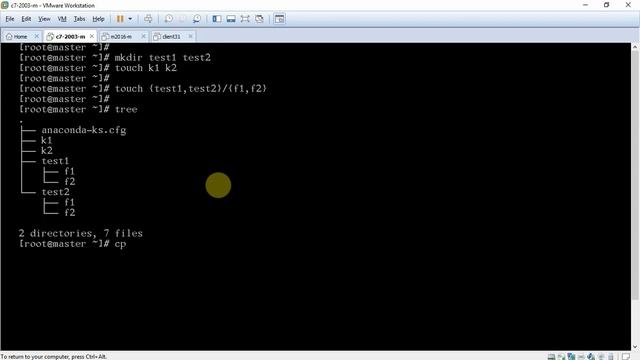Click 'To return to your computer' status message
Viewport: 640px width, 360px height.
click(x=53, y=357)
